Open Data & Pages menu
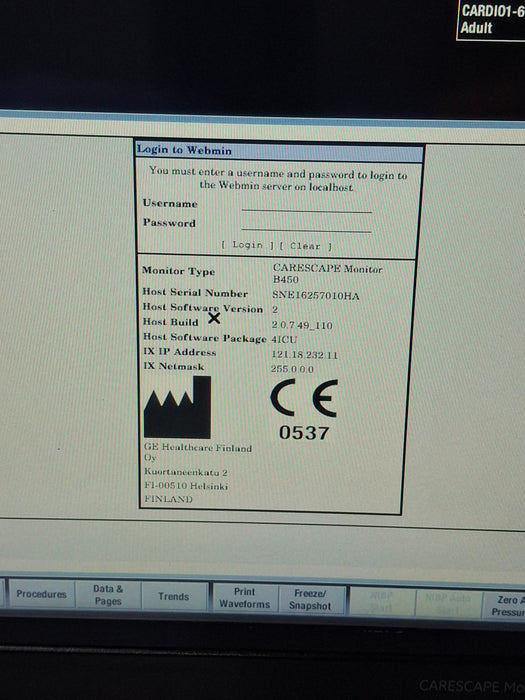Viewport: 525px width, 700px height. click(108, 595)
